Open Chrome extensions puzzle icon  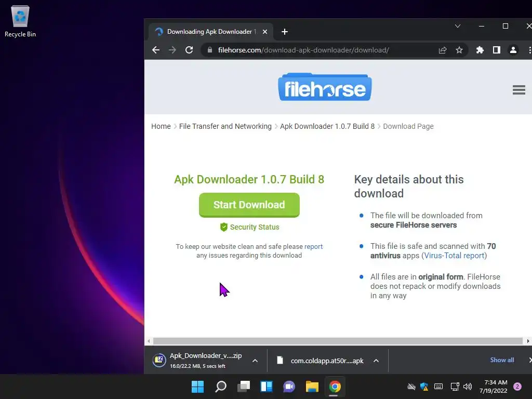click(480, 50)
